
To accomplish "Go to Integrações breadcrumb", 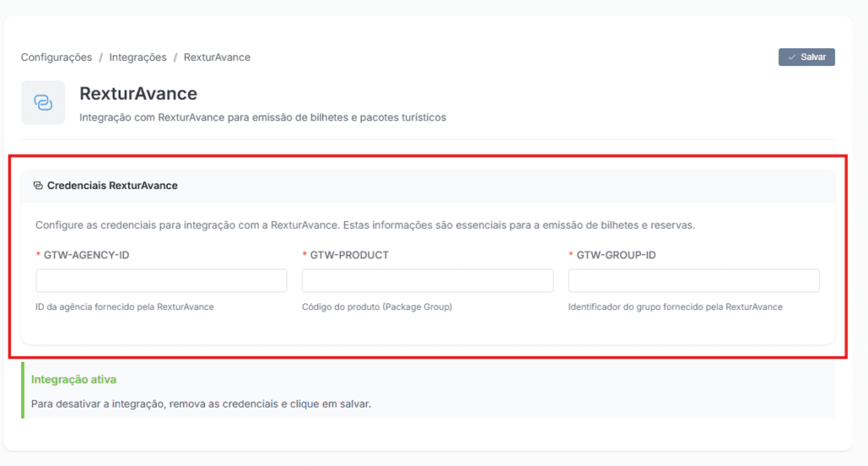I will click(138, 58).
